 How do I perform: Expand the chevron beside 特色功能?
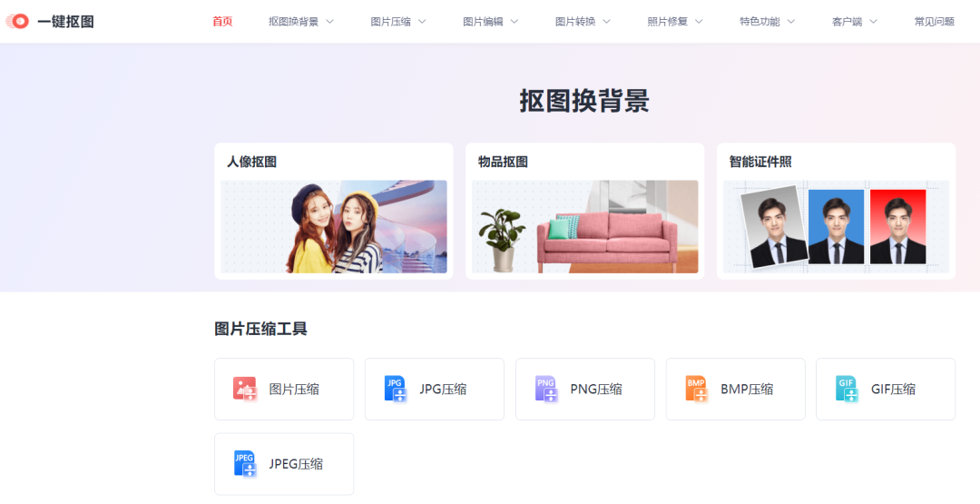coord(791,21)
